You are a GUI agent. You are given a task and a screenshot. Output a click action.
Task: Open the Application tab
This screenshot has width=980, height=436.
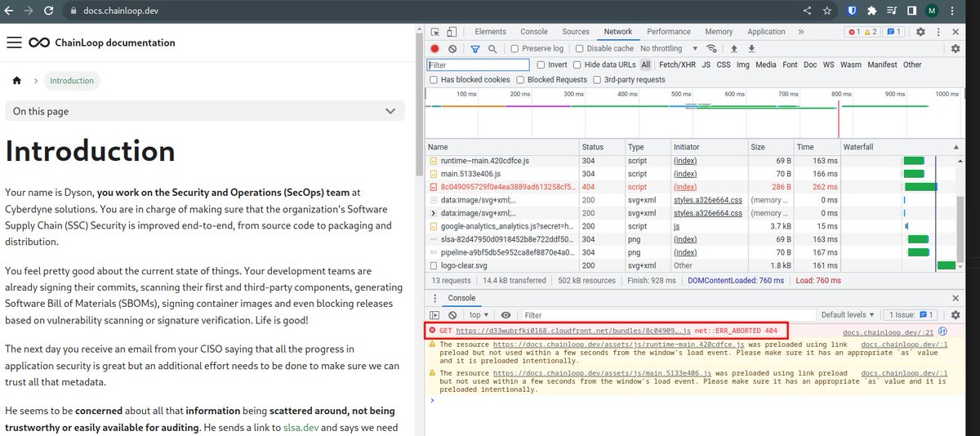pos(766,32)
